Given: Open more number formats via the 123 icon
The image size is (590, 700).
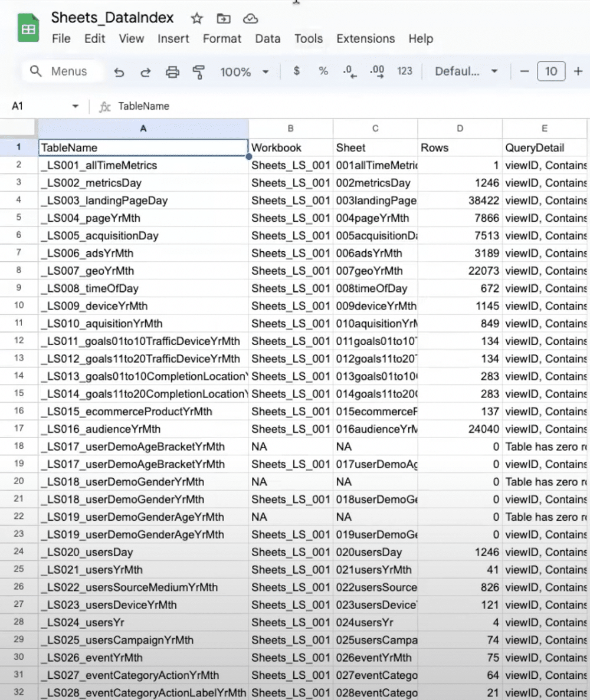Looking at the screenshot, I should pyautogui.click(x=405, y=71).
